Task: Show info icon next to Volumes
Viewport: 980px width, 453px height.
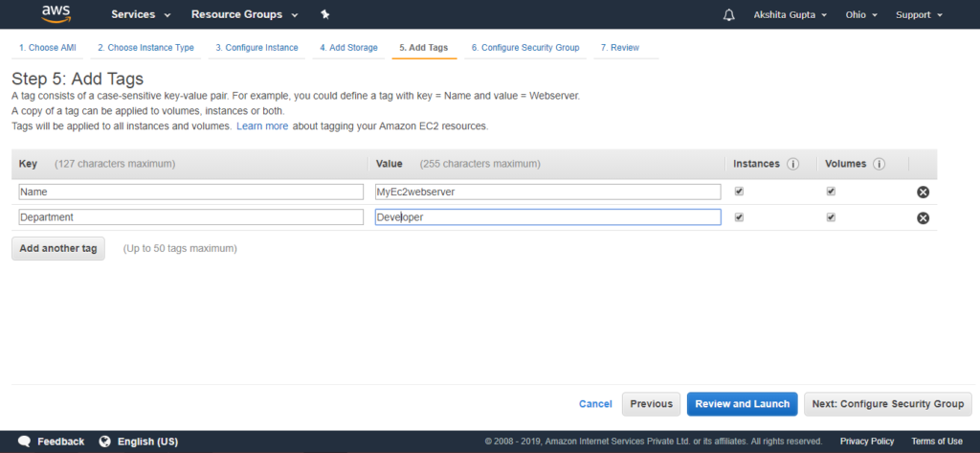Action: (879, 164)
